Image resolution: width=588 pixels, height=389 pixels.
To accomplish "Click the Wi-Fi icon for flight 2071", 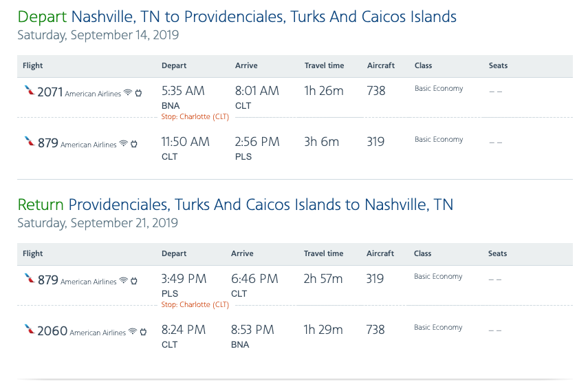I will click(128, 93).
